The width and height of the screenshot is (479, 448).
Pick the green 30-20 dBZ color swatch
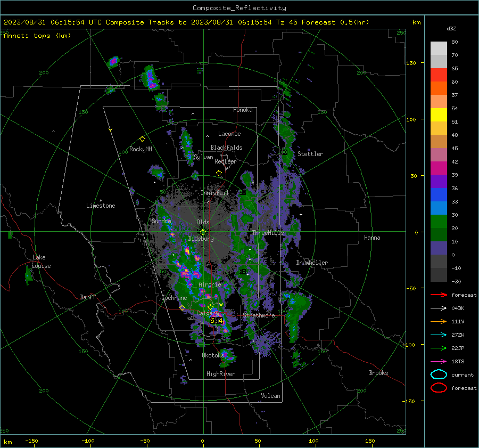pyautogui.click(x=439, y=222)
